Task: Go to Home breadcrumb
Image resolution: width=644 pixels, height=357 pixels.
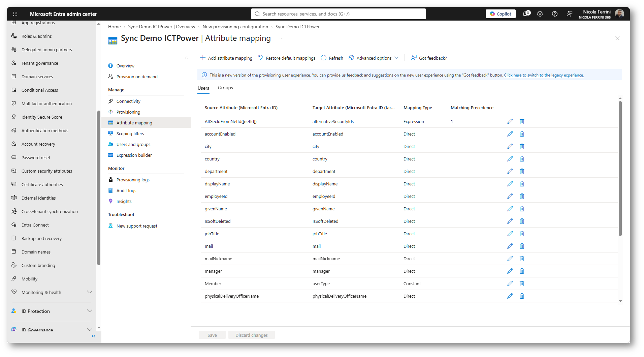Action: pyautogui.click(x=115, y=27)
